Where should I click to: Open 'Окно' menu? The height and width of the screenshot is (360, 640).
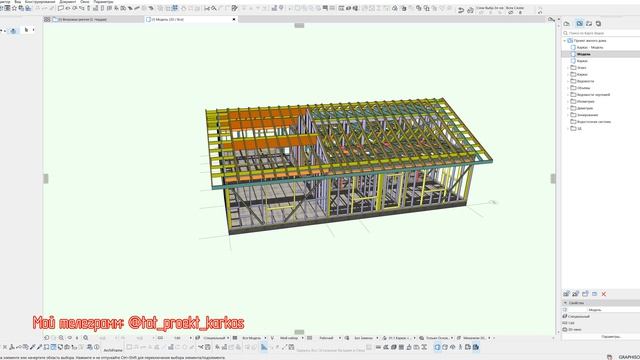click(x=85, y=2)
